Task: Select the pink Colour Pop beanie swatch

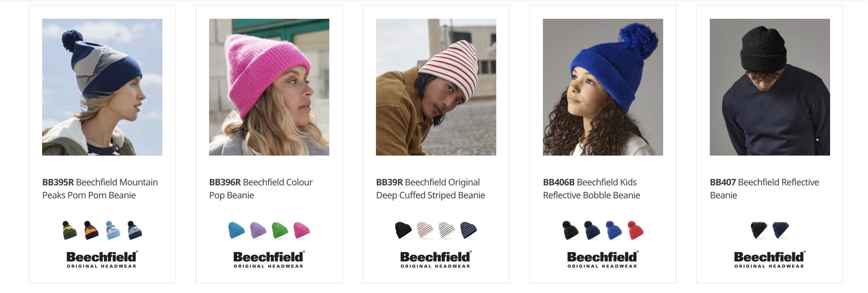Action: [301, 230]
